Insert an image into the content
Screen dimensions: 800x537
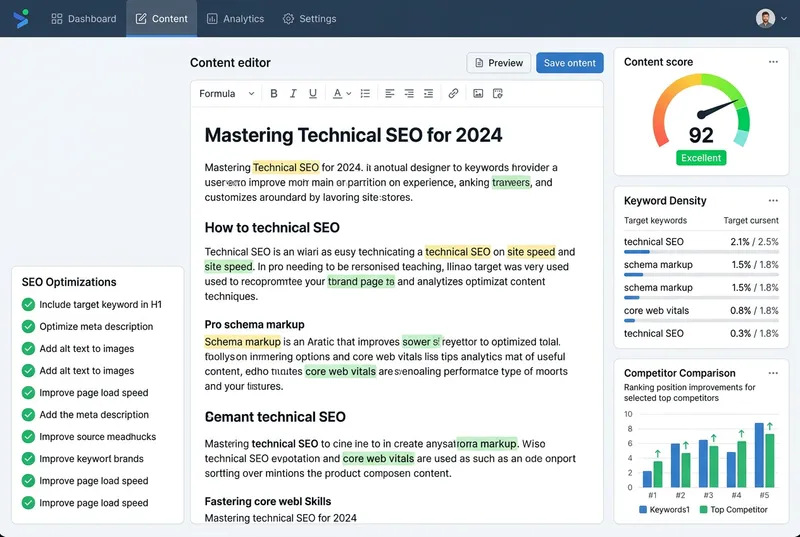point(478,94)
